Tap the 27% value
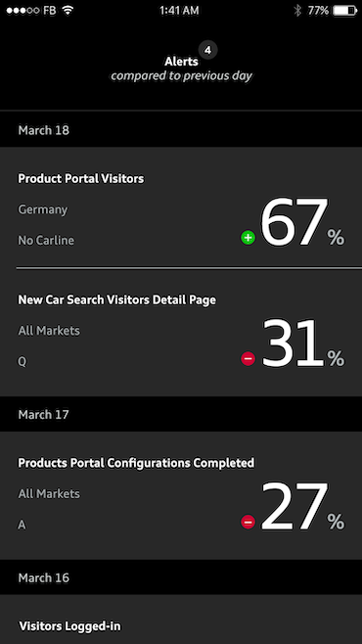Screen dimensions: 362x644 pyautogui.click(x=302, y=506)
